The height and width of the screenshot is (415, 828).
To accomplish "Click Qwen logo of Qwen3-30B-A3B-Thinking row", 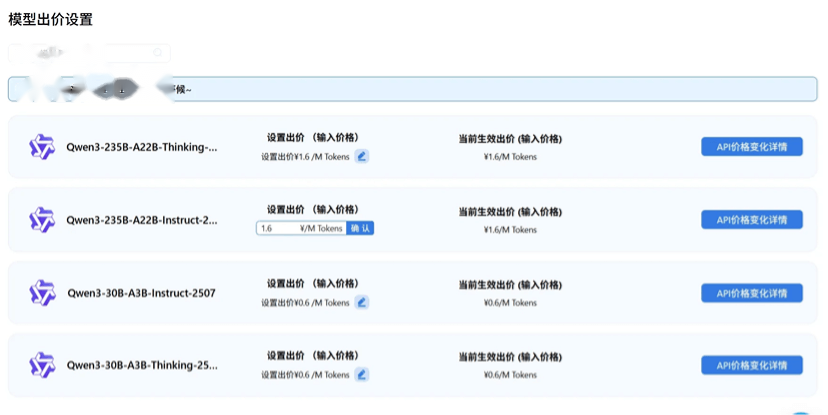I will pos(42,365).
